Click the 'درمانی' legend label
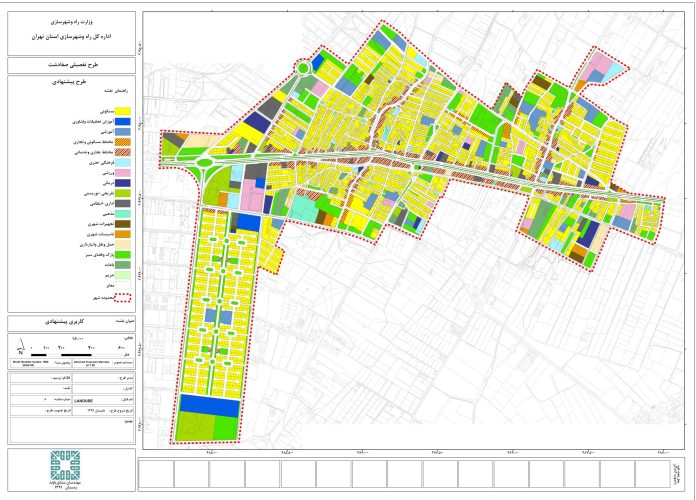 tap(108, 183)
